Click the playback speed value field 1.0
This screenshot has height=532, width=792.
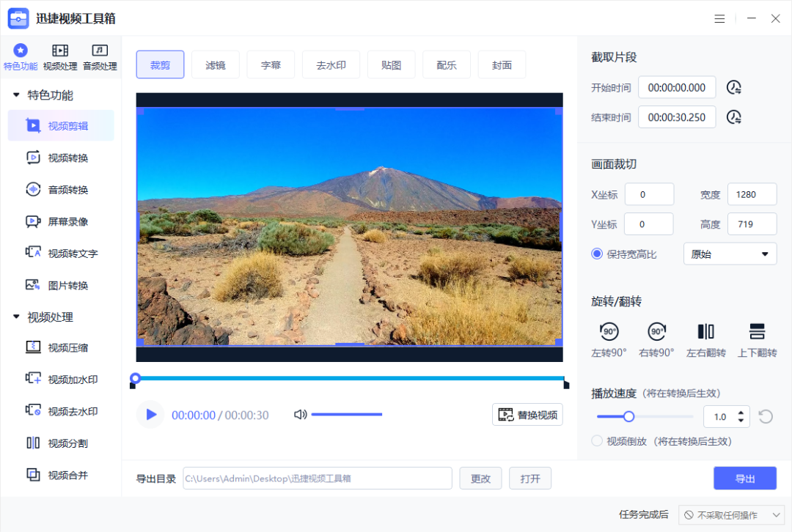click(x=720, y=416)
